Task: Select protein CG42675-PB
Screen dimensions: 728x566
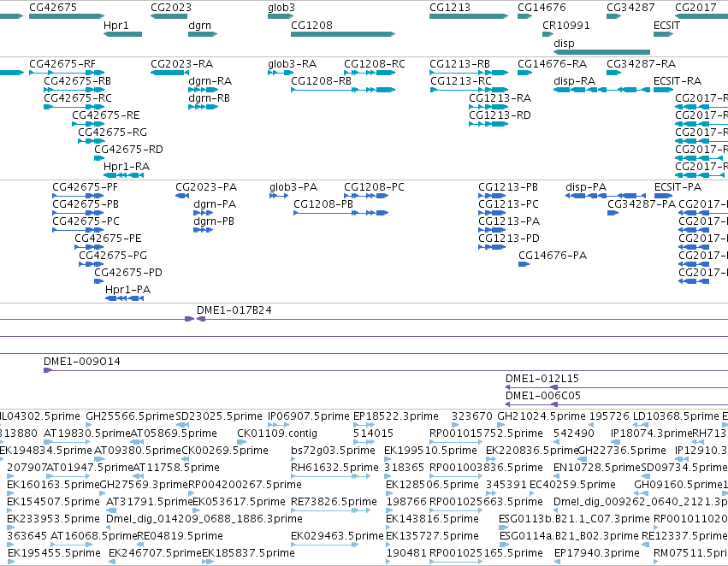Action: tap(78, 213)
